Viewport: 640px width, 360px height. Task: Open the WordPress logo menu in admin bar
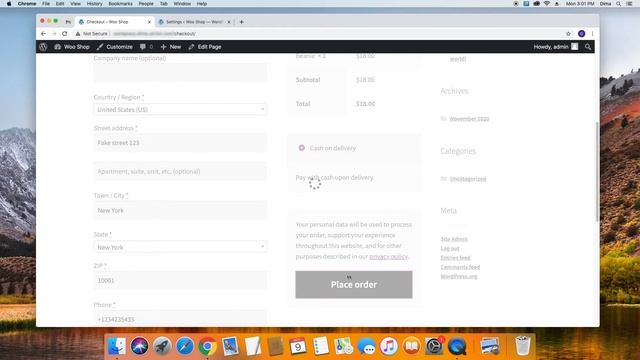[x=43, y=47]
